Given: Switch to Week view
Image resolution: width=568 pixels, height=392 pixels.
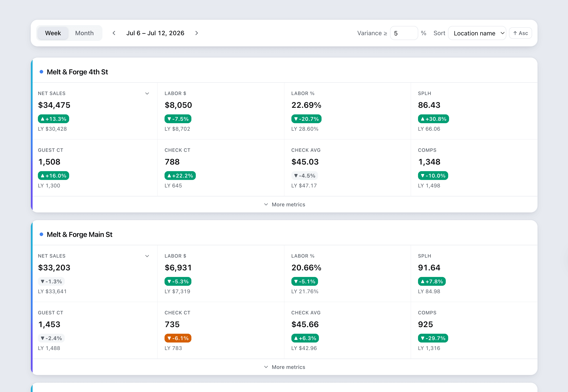Looking at the screenshot, I should coord(53,33).
